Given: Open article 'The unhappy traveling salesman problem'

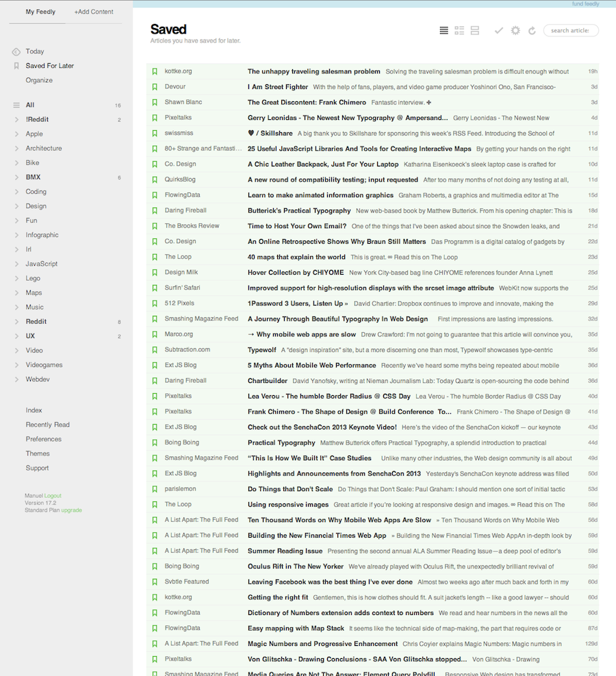Looking at the screenshot, I should click(314, 71).
